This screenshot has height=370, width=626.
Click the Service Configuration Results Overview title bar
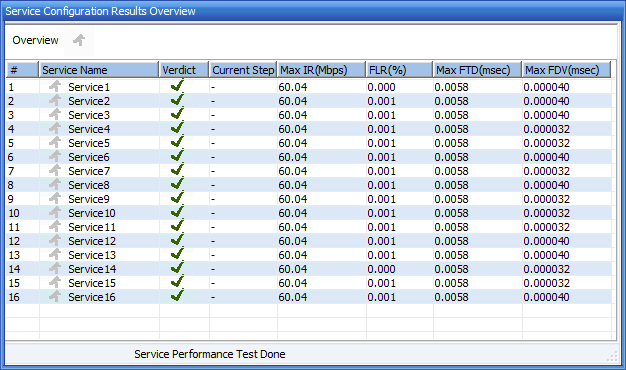(x=313, y=11)
